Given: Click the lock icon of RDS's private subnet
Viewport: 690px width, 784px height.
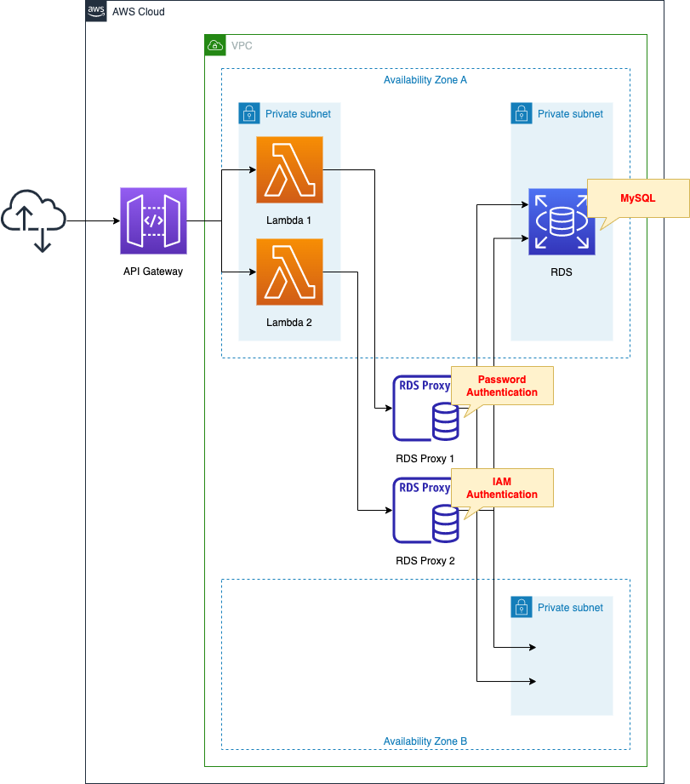Looking at the screenshot, I should coord(521,113).
